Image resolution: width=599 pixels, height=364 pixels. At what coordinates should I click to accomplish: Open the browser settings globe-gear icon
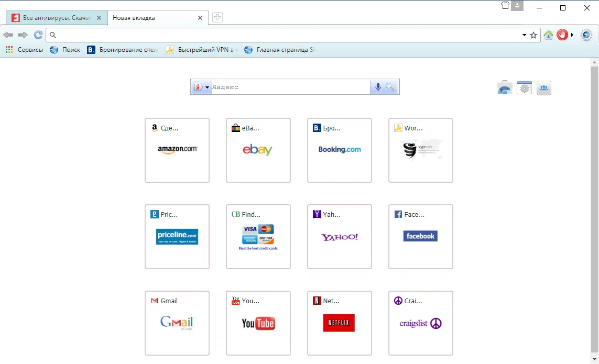coord(586,35)
